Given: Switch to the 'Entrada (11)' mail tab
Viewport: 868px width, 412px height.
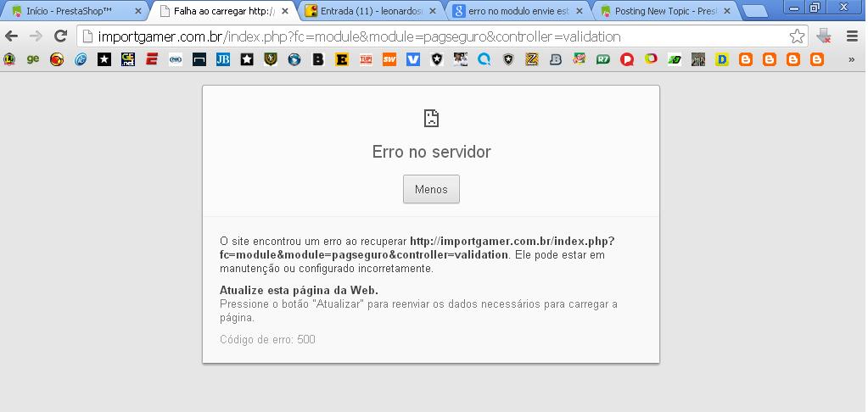Looking at the screenshot, I should (372, 11).
